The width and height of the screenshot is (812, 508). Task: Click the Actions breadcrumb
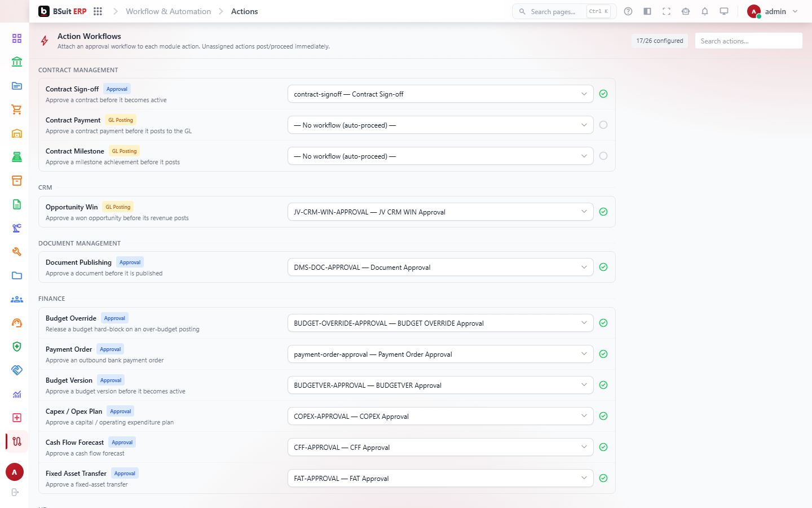pos(244,11)
